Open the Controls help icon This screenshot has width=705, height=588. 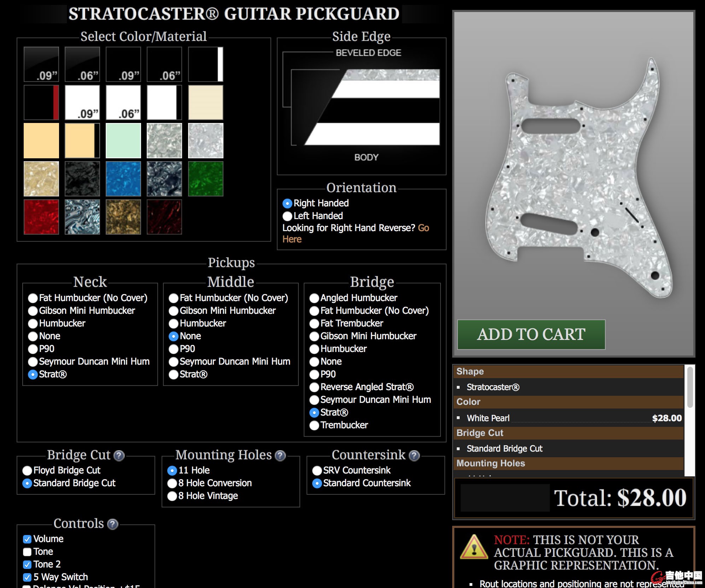[112, 524]
